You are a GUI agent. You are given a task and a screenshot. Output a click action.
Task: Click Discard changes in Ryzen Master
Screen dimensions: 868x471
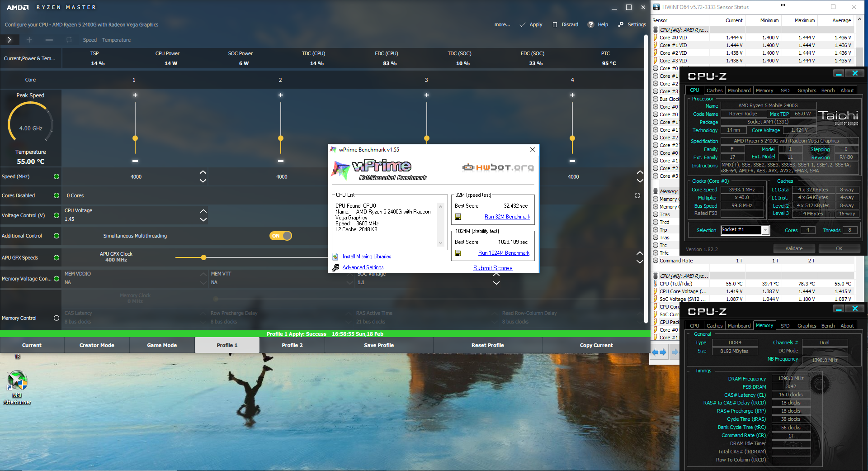coord(565,24)
